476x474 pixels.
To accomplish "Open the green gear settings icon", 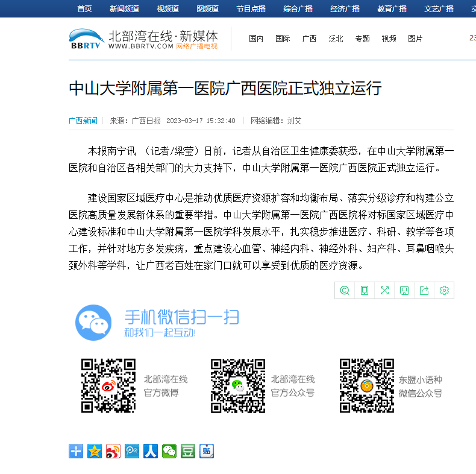I will pos(444,290).
